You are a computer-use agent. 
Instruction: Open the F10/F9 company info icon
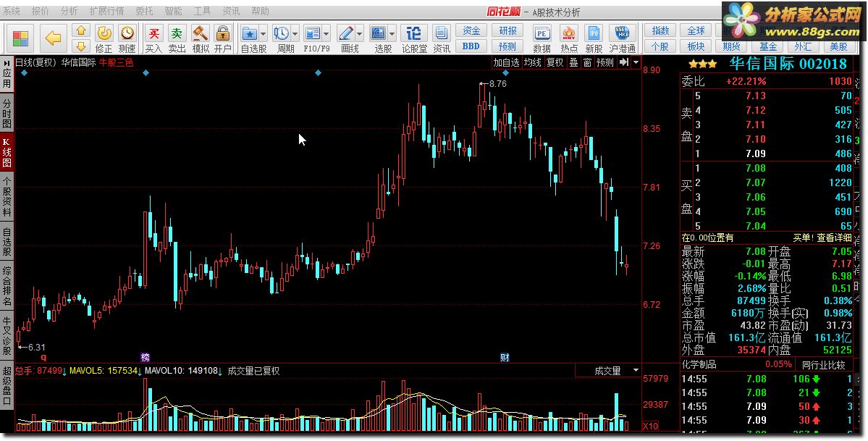(312, 33)
